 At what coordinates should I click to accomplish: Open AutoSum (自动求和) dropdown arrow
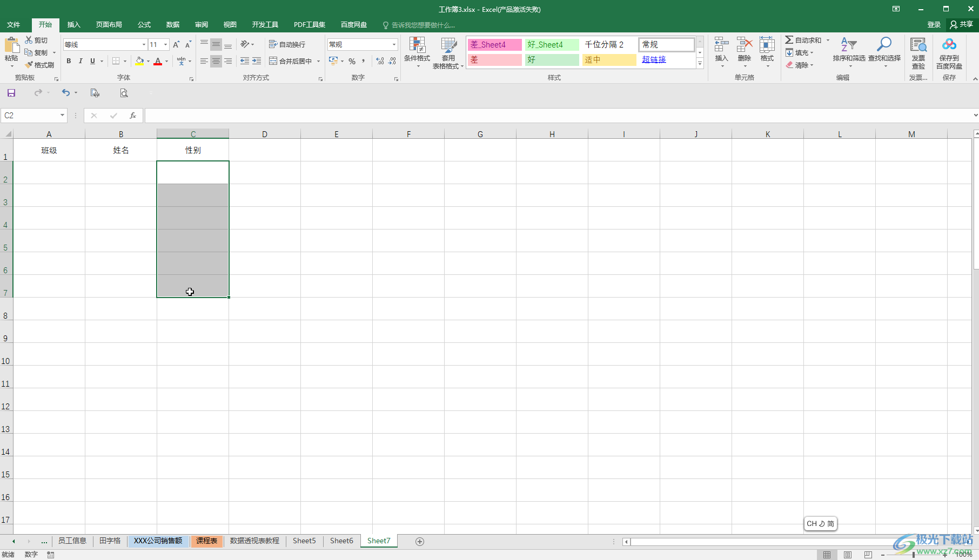pyautogui.click(x=828, y=40)
